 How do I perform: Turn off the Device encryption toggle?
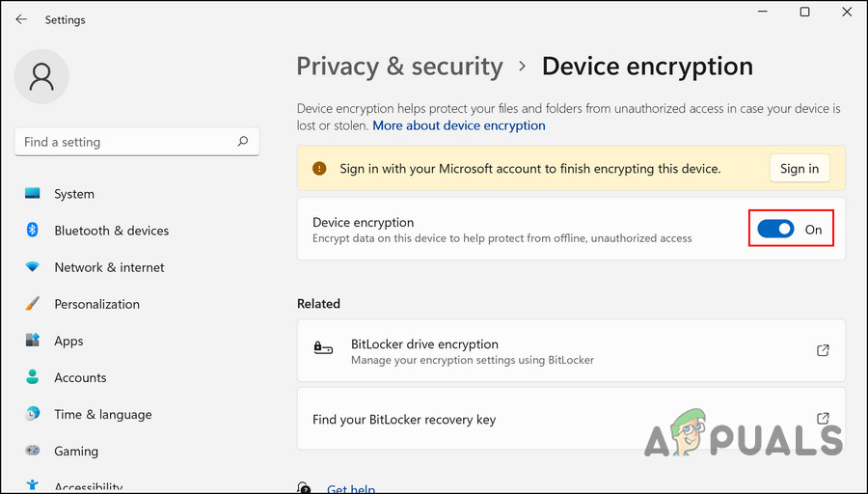tap(775, 230)
